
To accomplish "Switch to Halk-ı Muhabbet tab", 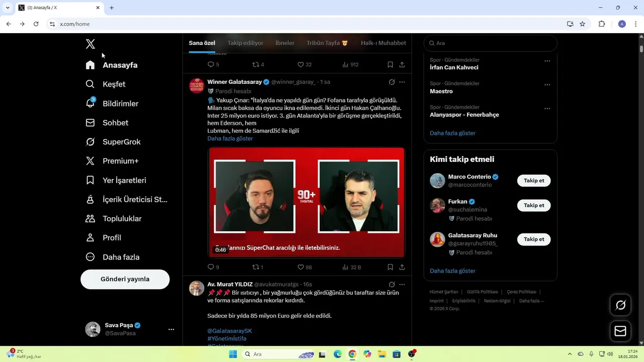I will click(383, 43).
